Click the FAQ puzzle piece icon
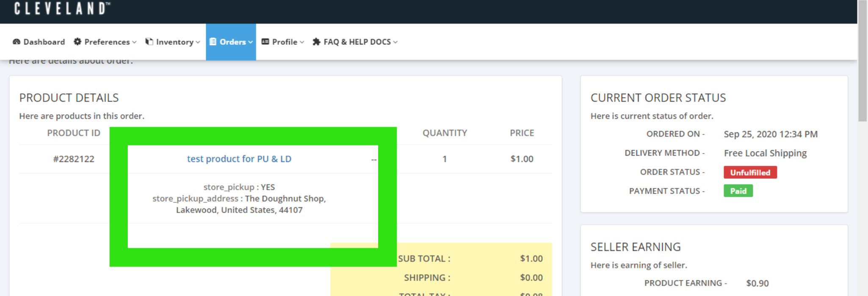This screenshot has width=868, height=296. (316, 42)
